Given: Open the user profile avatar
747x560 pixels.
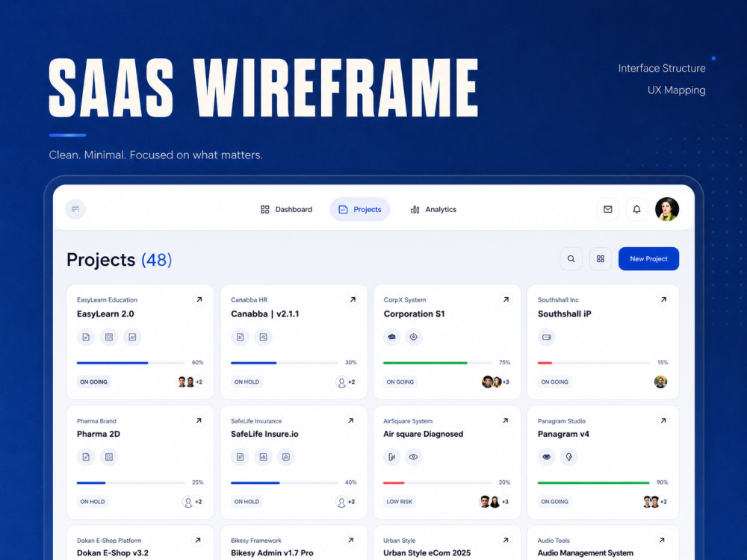Looking at the screenshot, I should tap(667, 209).
